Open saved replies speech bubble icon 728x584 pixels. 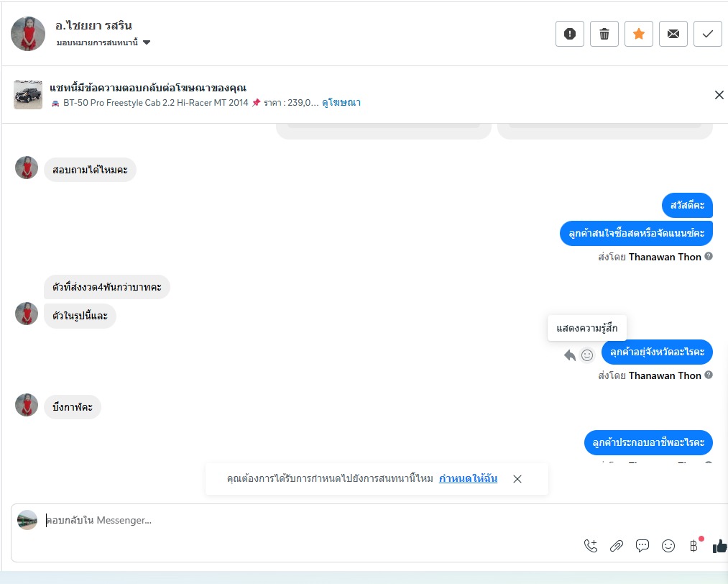click(x=642, y=546)
